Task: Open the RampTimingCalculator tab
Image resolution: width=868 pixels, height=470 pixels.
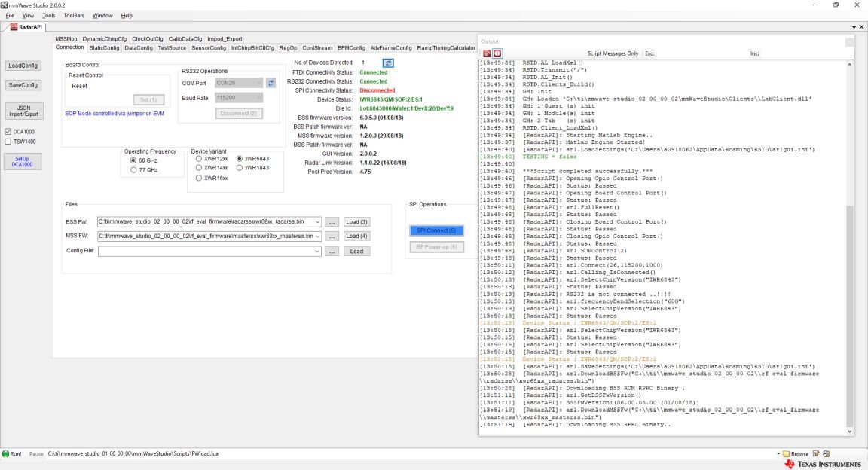Action: [x=446, y=48]
